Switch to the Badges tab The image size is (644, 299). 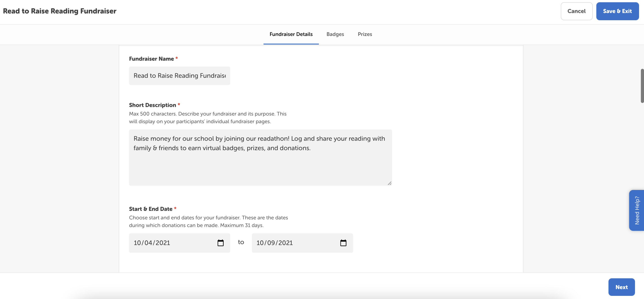pos(335,34)
